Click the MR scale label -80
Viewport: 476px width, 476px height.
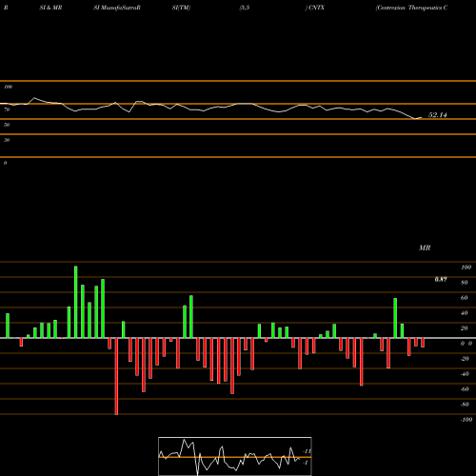465,405
